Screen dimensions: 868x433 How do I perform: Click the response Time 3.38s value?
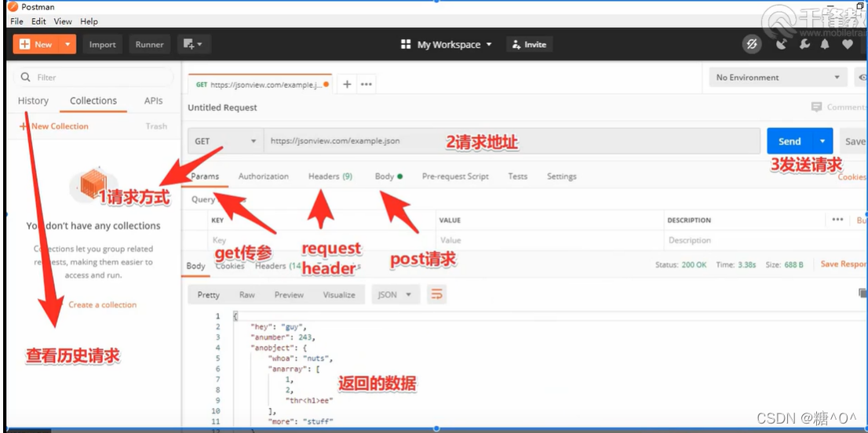747,265
